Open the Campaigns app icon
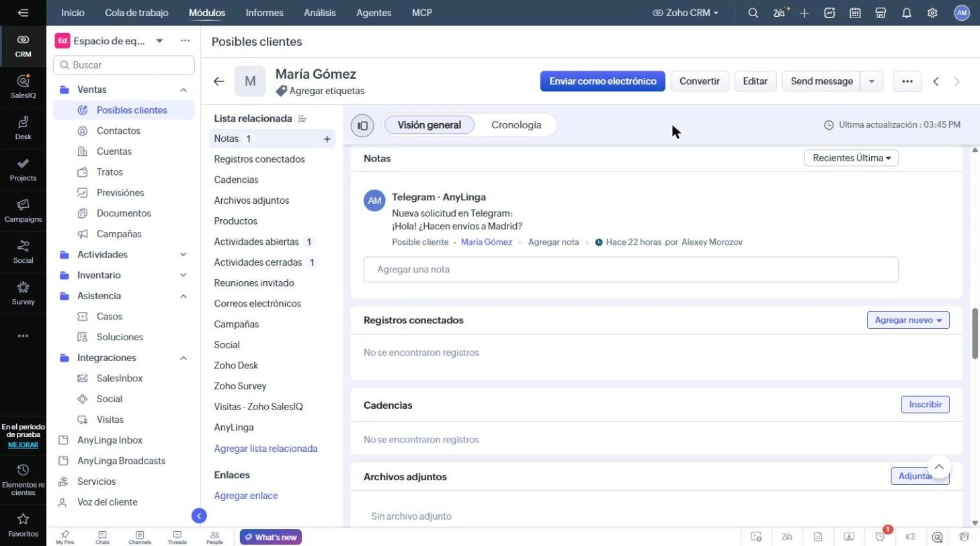 point(23,210)
